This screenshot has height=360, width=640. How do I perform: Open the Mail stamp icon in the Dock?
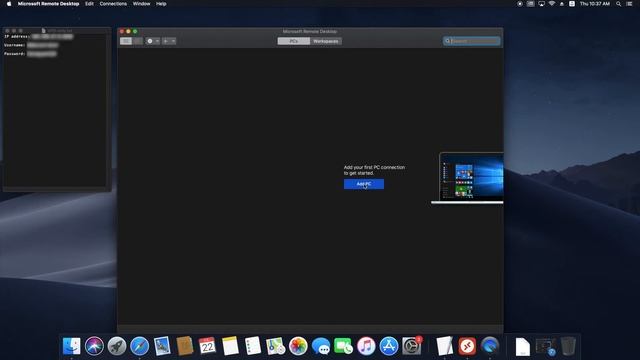click(x=162, y=346)
